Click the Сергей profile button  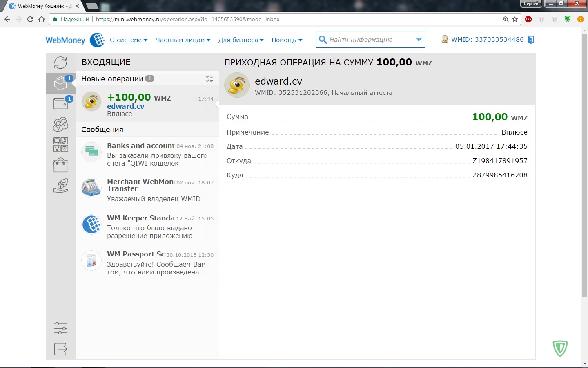(x=531, y=4)
